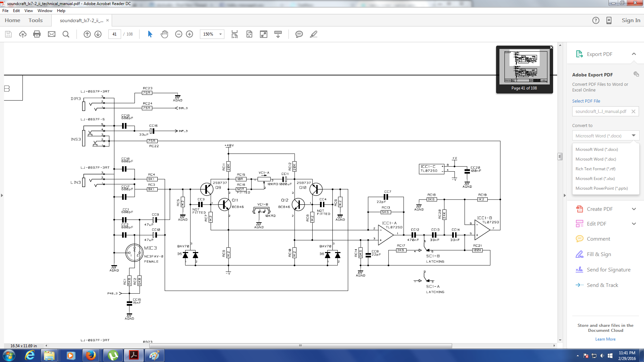Collapse the Export PDF section chevron
This screenshot has height=362, width=644.
coord(634,54)
